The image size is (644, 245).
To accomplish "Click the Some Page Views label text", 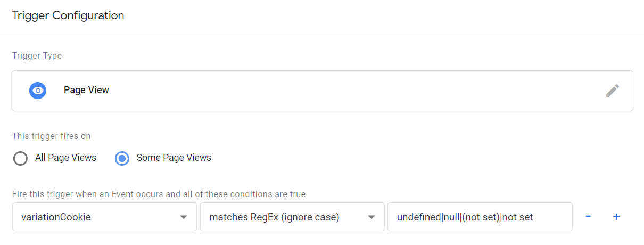I will pyautogui.click(x=174, y=158).
